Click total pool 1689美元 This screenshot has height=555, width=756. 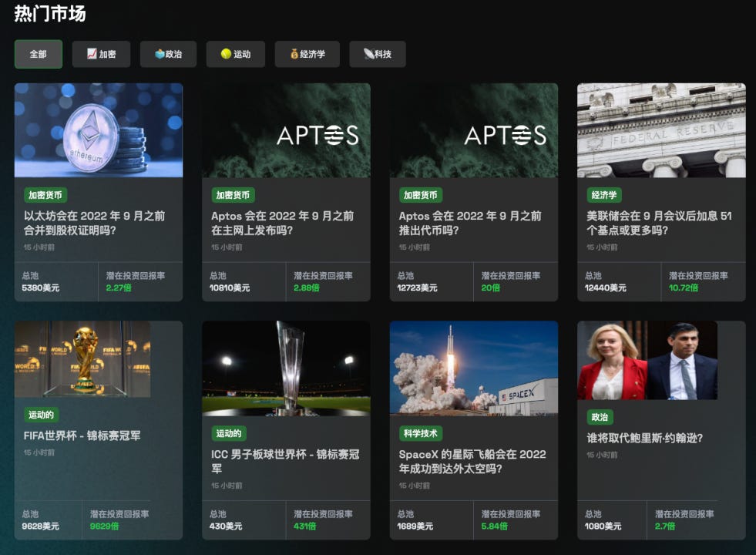415,526
